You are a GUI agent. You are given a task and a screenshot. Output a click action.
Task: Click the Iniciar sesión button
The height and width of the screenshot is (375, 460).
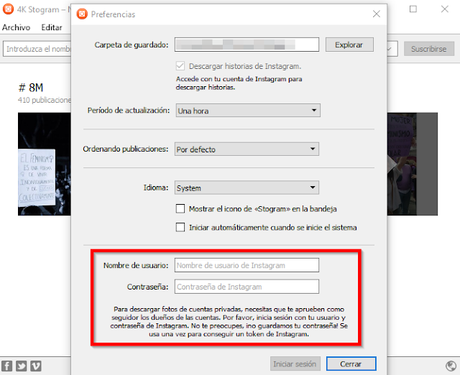click(x=295, y=364)
